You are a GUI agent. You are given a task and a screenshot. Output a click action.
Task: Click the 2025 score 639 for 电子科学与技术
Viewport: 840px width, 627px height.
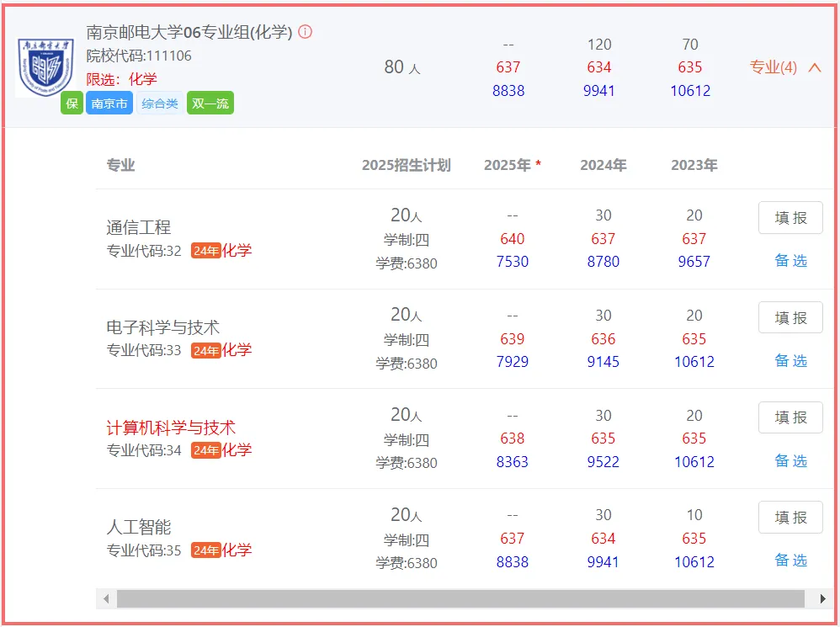click(512, 339)
